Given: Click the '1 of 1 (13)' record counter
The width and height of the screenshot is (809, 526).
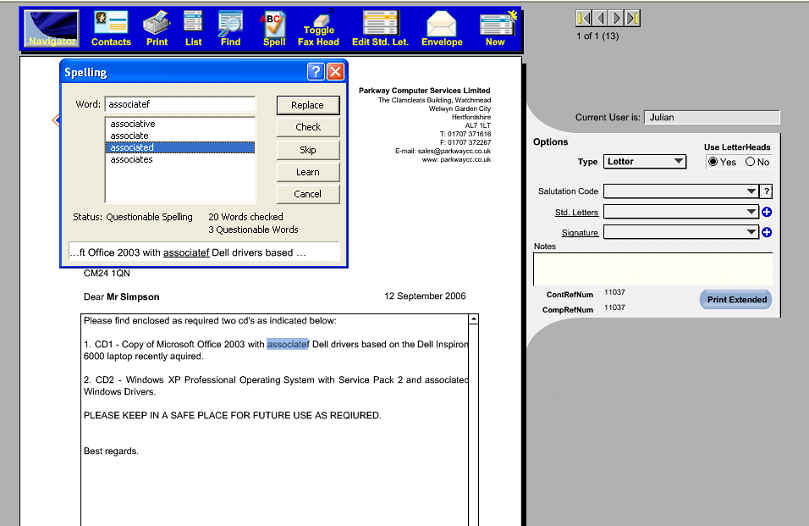Looking at the screenshot, I should click(x=597, y=36).
